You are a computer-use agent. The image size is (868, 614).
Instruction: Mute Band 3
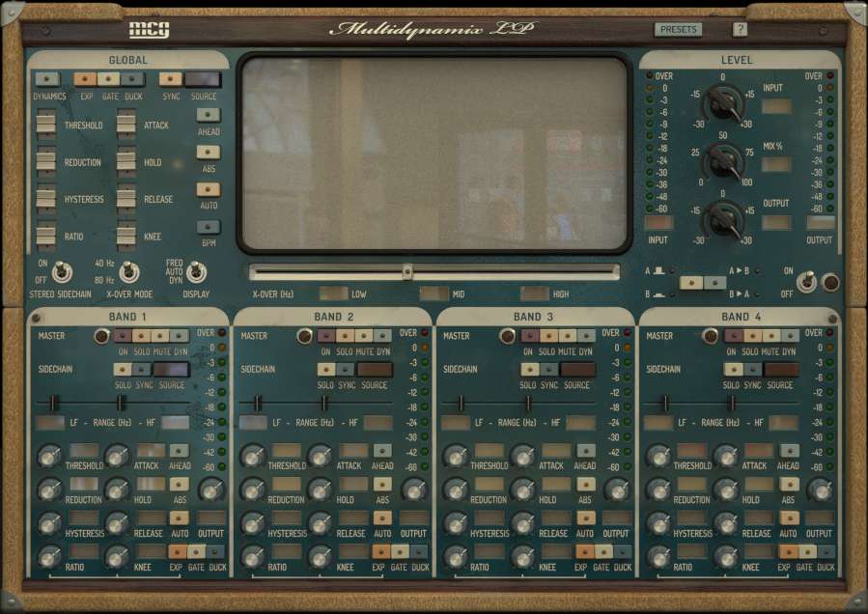pos(568,336)
